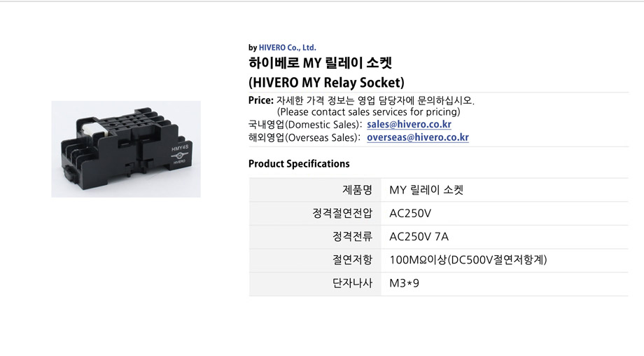Select the 절연저항 row label
This screenshot has height=356, width=644.
[352, 260]
